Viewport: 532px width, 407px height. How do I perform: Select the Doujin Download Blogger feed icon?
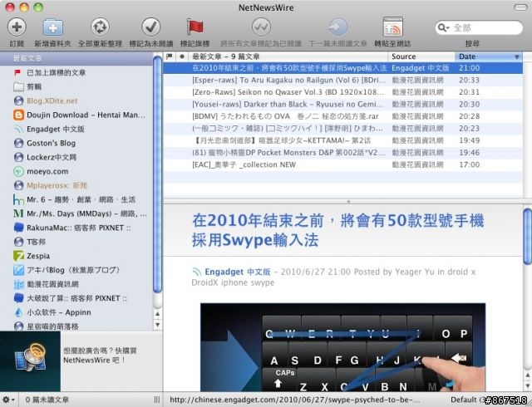click(x=18, y=115)
